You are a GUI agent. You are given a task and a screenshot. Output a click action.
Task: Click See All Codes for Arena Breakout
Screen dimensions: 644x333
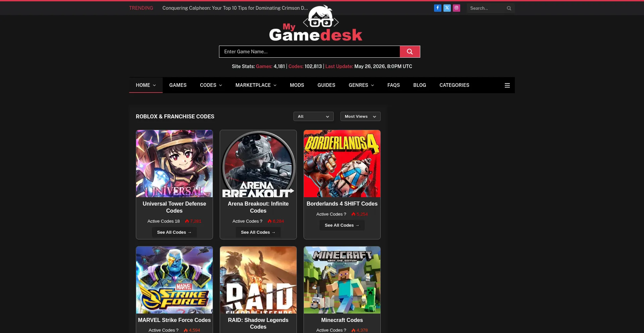(258, 232)
